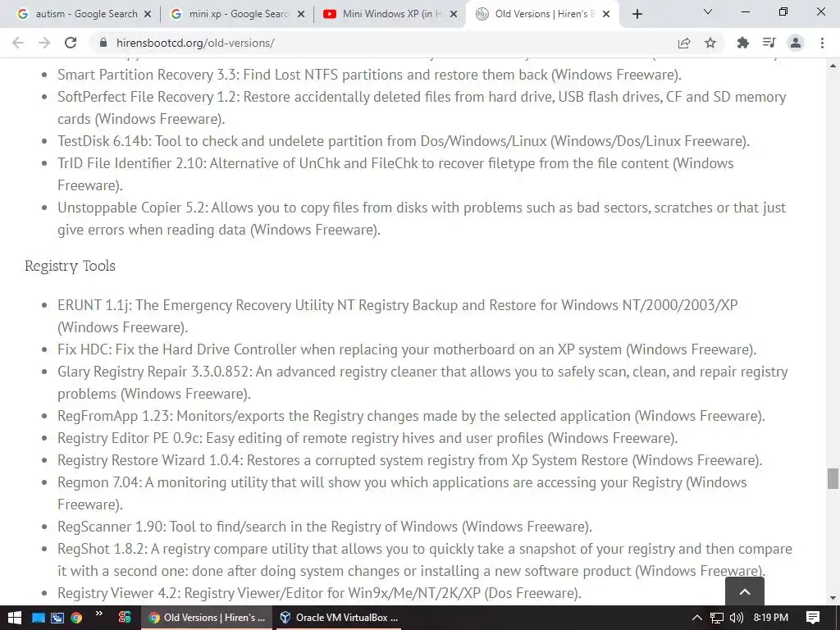The width and height of the screenshot is (840, 630).
Task: Open the second pinned taskbar app icon
Action: (x=57, y=618)
